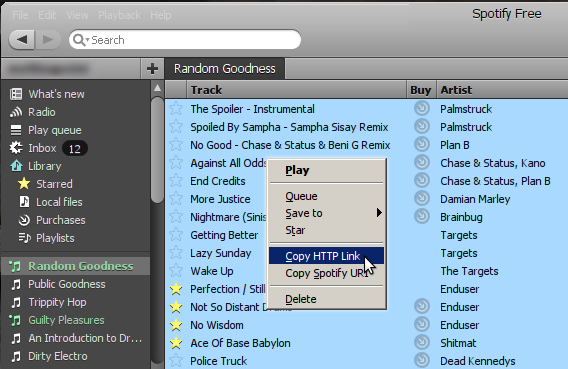Star The Spoiler - Instrumental track
The width and height of the screenshot is (568, 369).
(x=176, y=109)
